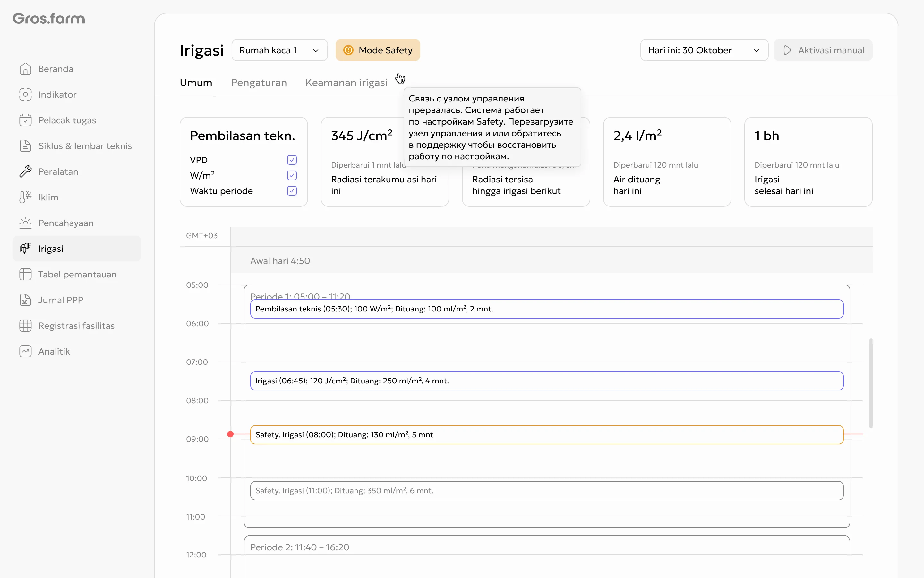This screenshot has width=924, height=578.
Task: Toggle the W/m² checkbox
Action: tap(292, 175)
